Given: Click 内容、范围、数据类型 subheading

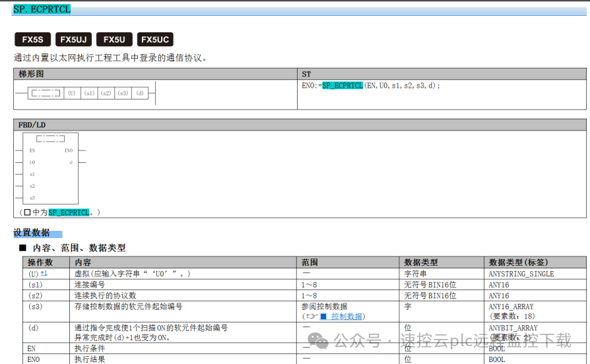Looking at the screenshot, I should (x=79, y=248).
